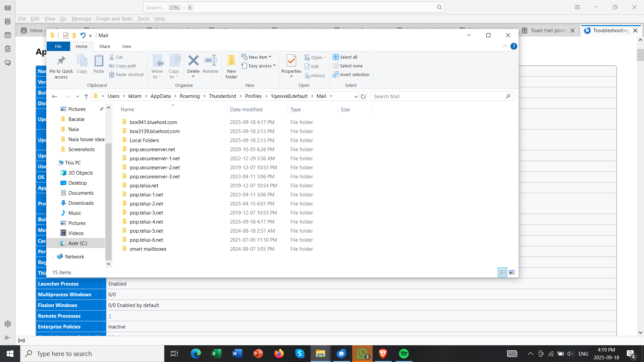The width and height of the screenshot is (644, 362).
Task: Click Undo in Quick Access Toolbar
Action: (x=83, y=35)
